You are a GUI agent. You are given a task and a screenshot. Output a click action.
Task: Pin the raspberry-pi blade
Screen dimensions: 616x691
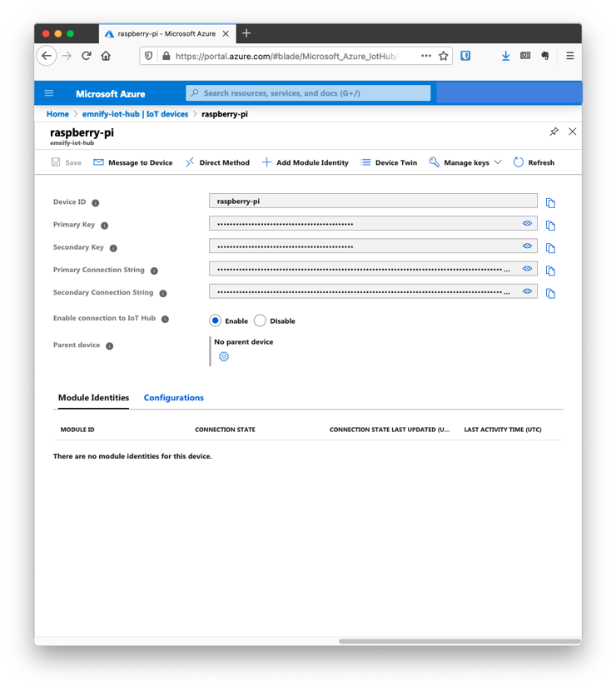554,132
